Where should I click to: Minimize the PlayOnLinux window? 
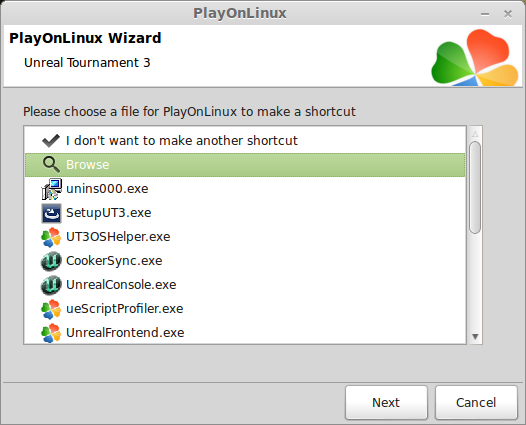[x=485, y=14]
